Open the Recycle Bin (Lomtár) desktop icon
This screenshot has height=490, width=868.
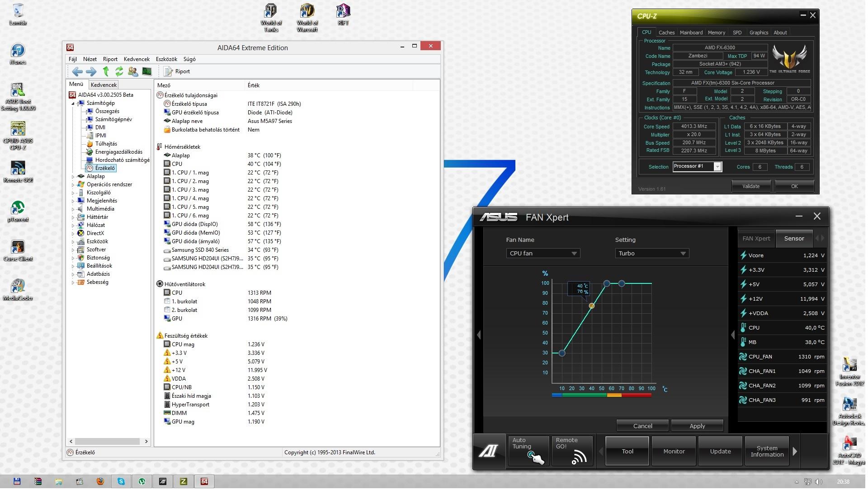coord(18,14)
